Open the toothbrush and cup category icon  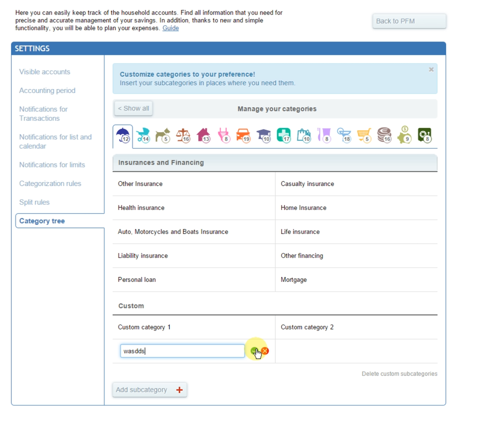coord(324,135)
